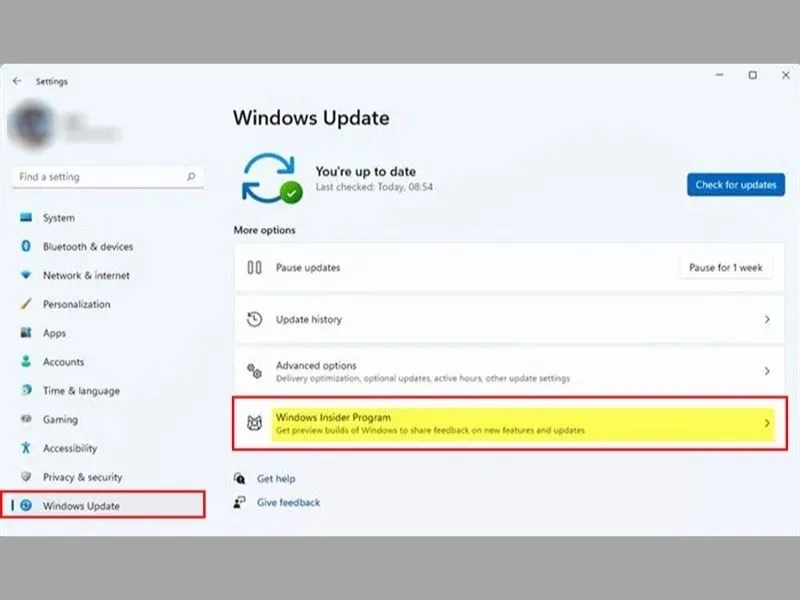Open the Get help link
The image size is (800, 600).
pos(276,479)
